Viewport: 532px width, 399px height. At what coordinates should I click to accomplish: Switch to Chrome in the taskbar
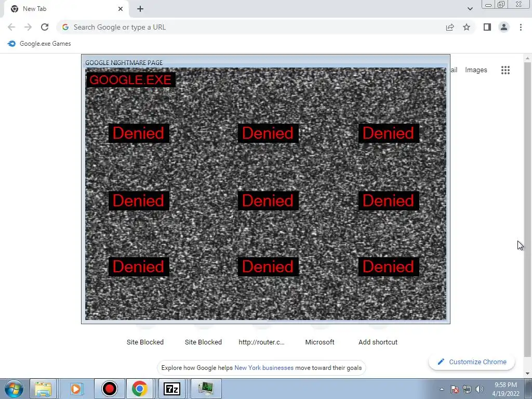click(139, 389)
